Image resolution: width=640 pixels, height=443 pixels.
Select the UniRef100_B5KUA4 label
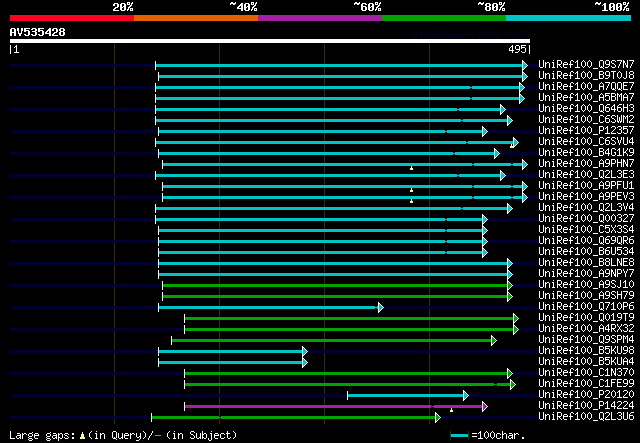(586, 362)
